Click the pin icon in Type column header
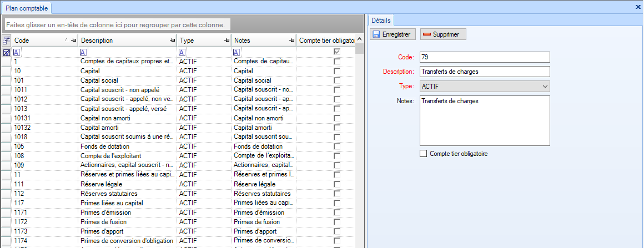 coord(226,41)
